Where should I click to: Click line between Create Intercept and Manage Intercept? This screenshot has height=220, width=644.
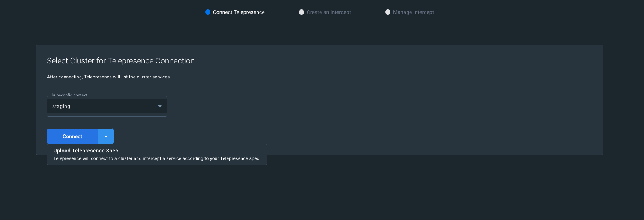tap(368, 12)
